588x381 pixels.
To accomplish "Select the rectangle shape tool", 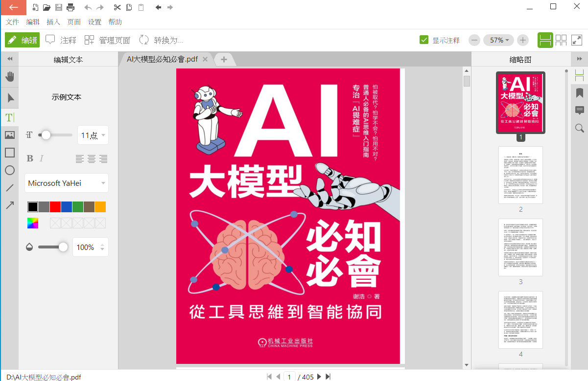I will click(x=10, y=153).
